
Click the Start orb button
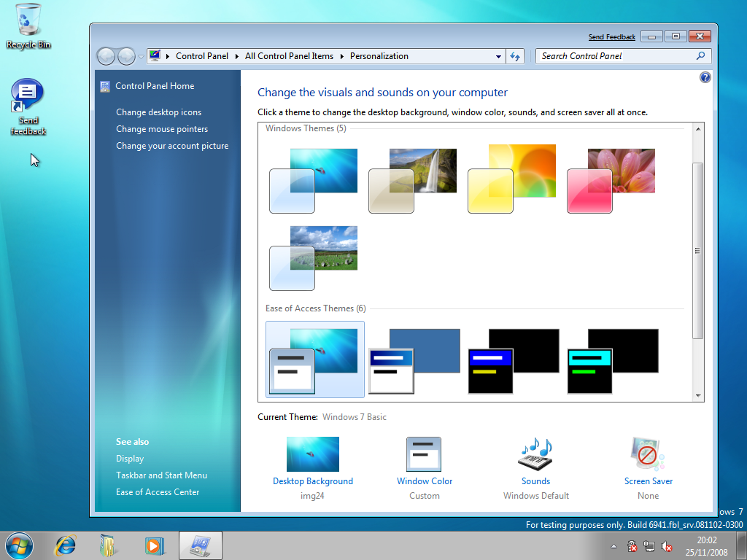click(20, 545)
